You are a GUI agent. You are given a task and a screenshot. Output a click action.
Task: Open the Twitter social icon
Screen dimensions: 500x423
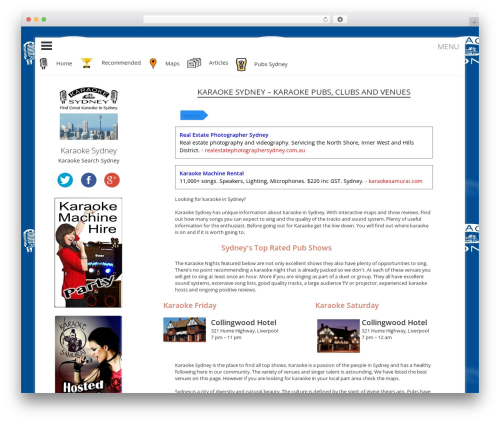coord(65,180)
